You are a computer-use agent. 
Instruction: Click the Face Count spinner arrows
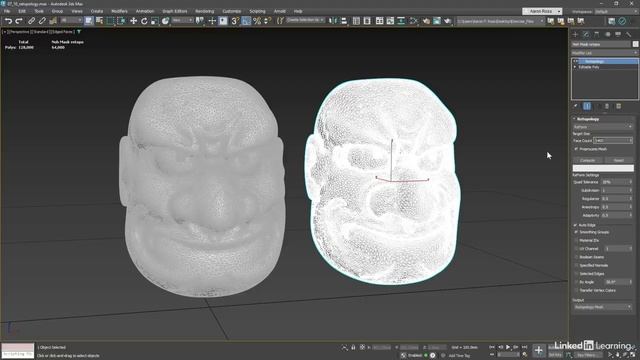click(631, 140)
